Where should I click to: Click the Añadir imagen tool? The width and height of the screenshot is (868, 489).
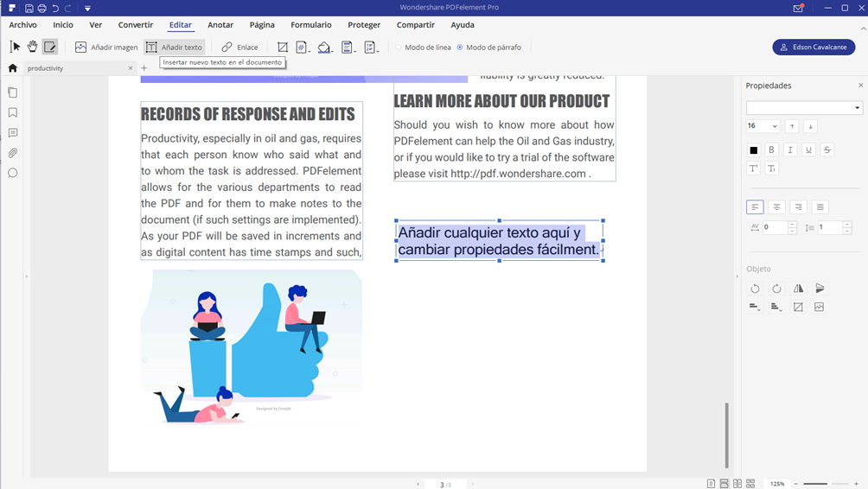tap(106, 48)
